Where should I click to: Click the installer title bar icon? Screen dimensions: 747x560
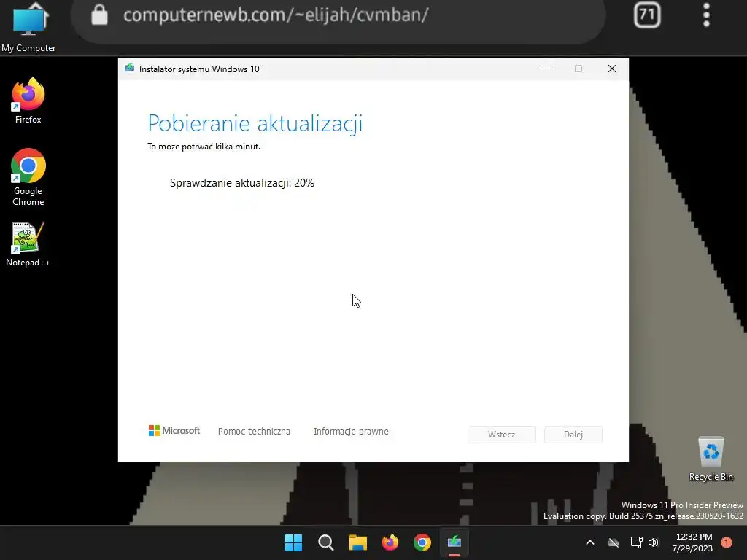130,68
